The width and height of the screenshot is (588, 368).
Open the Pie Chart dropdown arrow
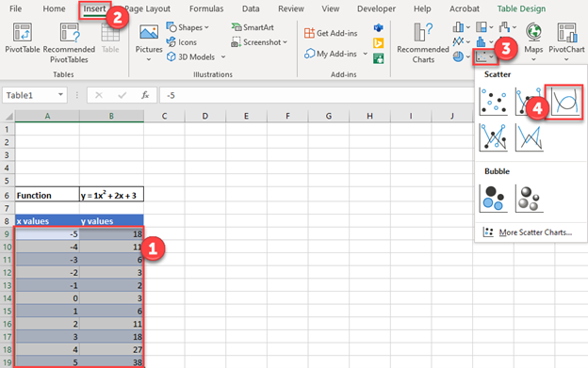(x=468, y=56)
